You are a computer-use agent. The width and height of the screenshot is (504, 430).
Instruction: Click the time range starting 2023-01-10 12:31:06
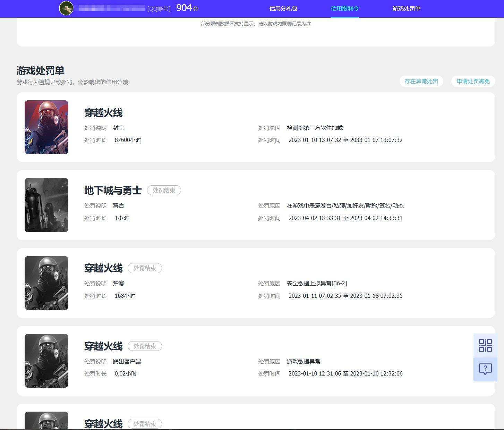345,374
